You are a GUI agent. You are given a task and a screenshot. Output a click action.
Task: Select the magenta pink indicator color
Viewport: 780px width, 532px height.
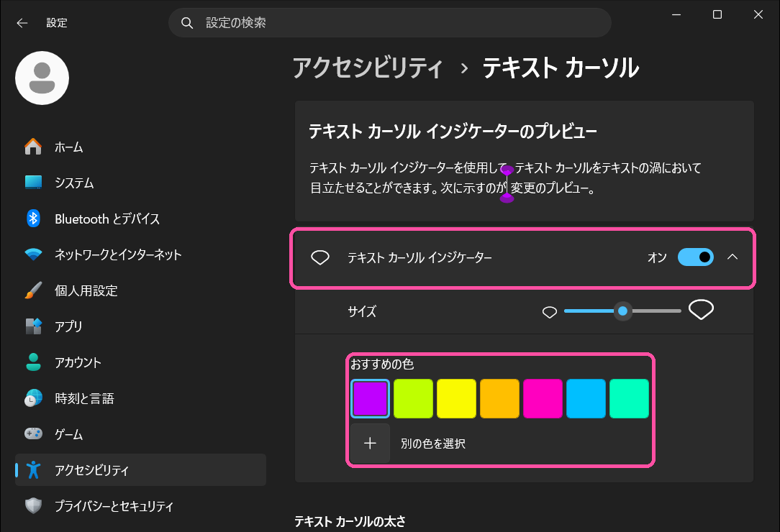tap(543, 399)
